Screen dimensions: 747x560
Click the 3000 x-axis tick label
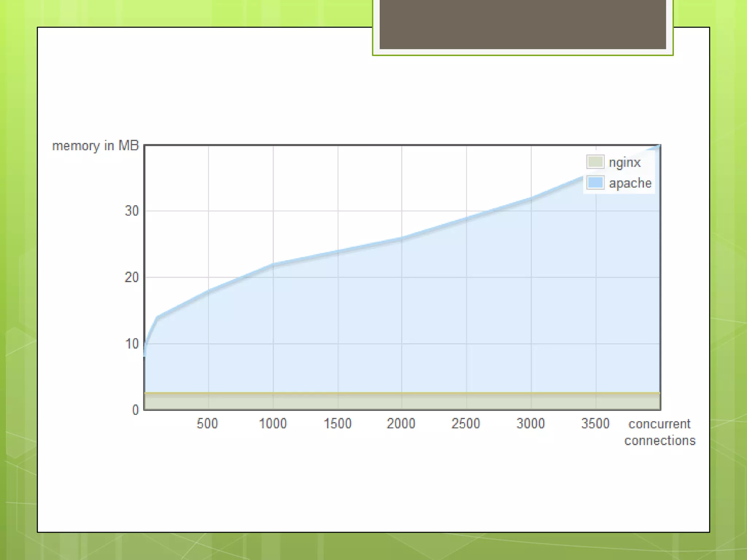click(531, 424)
